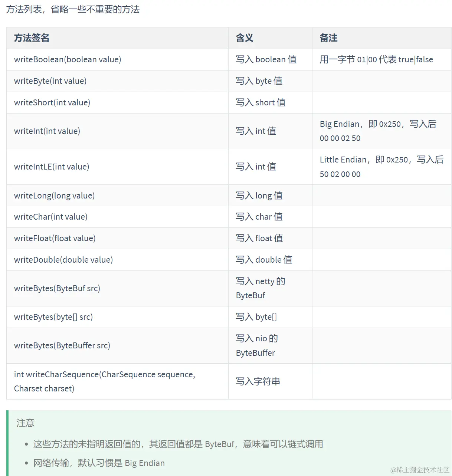The height and width of the screenshot is (476, 452).
Task: Select the writeBytes(ByteBuf src) method entry
Action: pos(57,288)
